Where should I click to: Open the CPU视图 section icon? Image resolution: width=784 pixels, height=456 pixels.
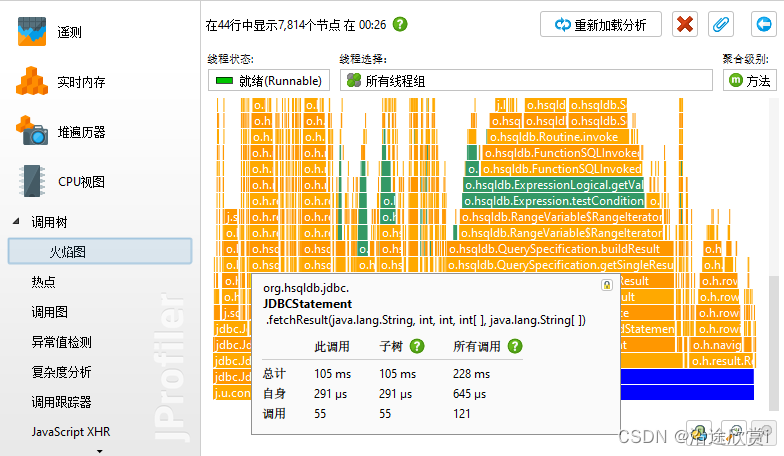[x=32, y=180]
